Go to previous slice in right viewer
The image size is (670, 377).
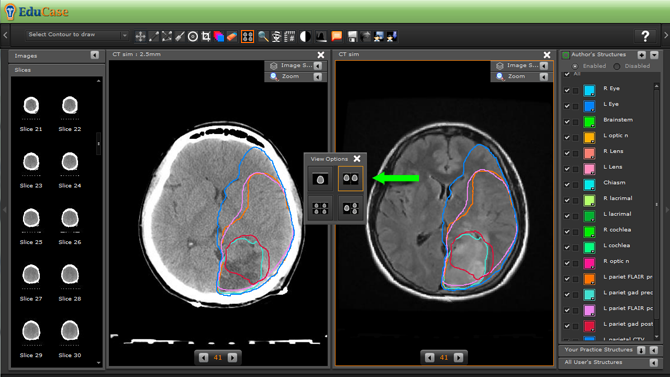429,357
